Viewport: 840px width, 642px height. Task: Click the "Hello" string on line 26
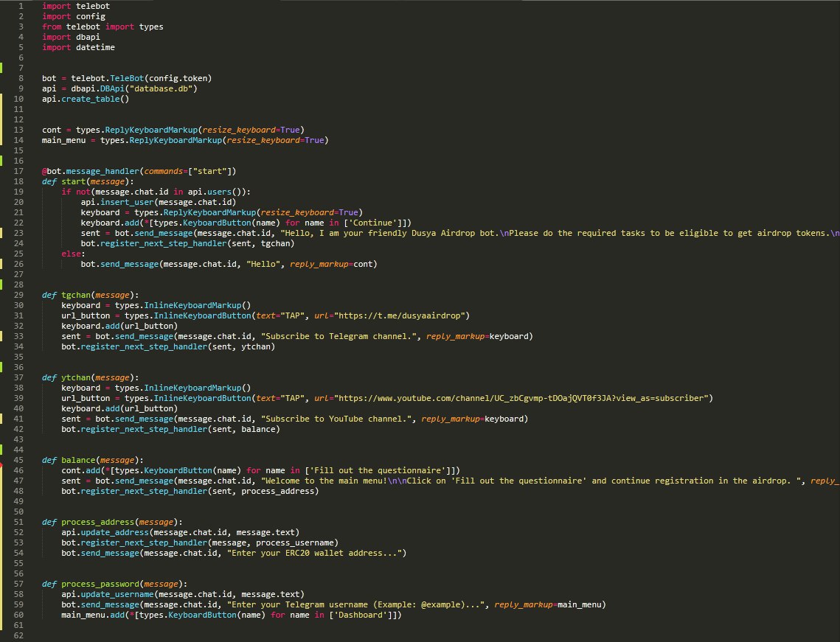pos(263,264)
